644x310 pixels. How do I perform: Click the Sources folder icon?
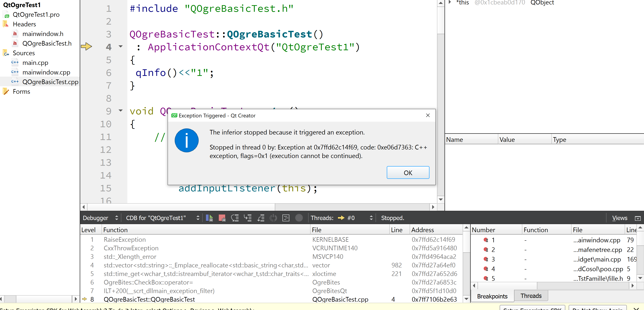point(6,53)
